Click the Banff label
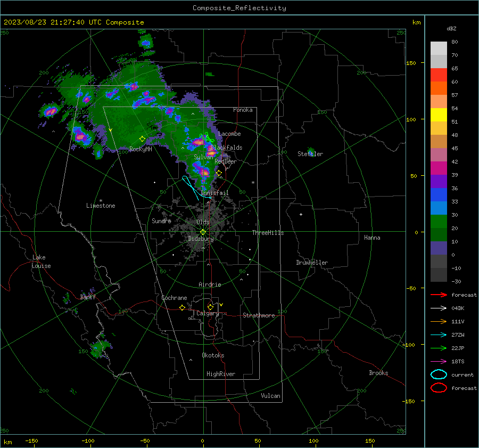The width and height of the screenshot is (479, 448). (88, 297)
